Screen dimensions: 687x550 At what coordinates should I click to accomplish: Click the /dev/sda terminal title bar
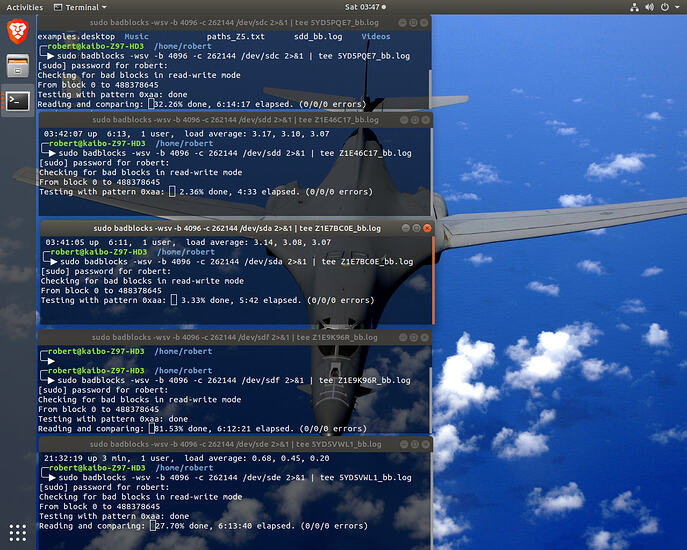coord(237,228)
